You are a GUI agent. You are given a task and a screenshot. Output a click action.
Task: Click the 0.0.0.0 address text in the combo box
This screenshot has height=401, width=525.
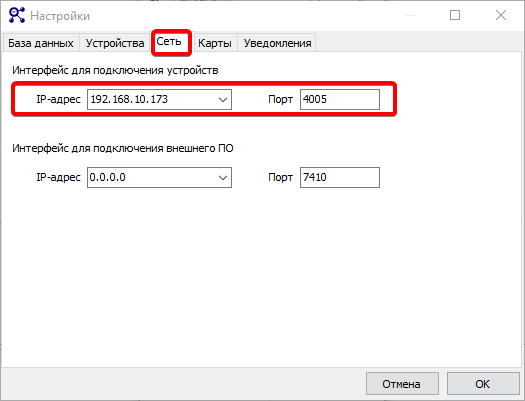107,177
